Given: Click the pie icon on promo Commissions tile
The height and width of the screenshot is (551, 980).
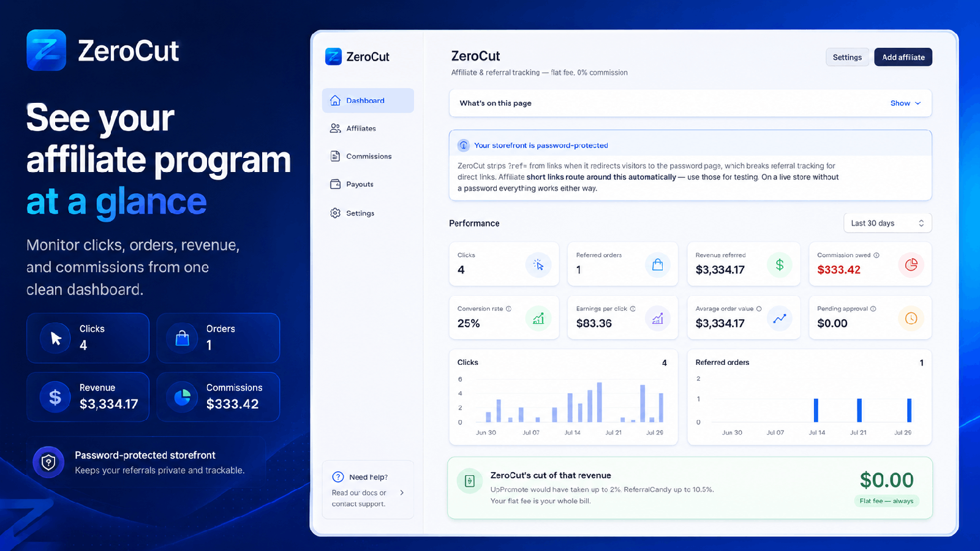Looking at the screenshot, I should 183,397.
